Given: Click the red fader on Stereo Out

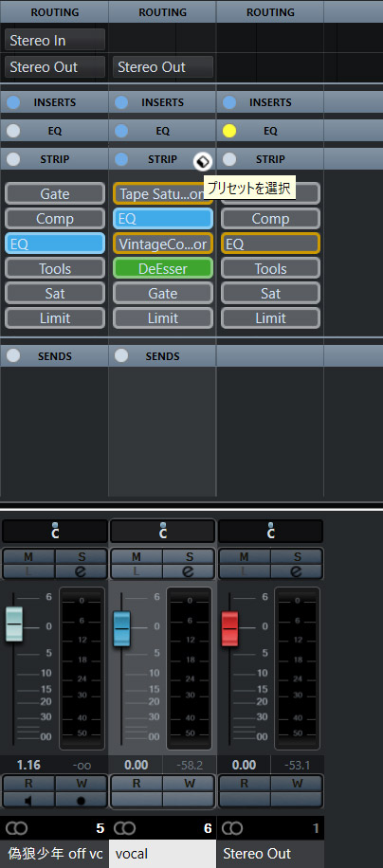Looking at the screenshot, I should [x=229, y=628].
